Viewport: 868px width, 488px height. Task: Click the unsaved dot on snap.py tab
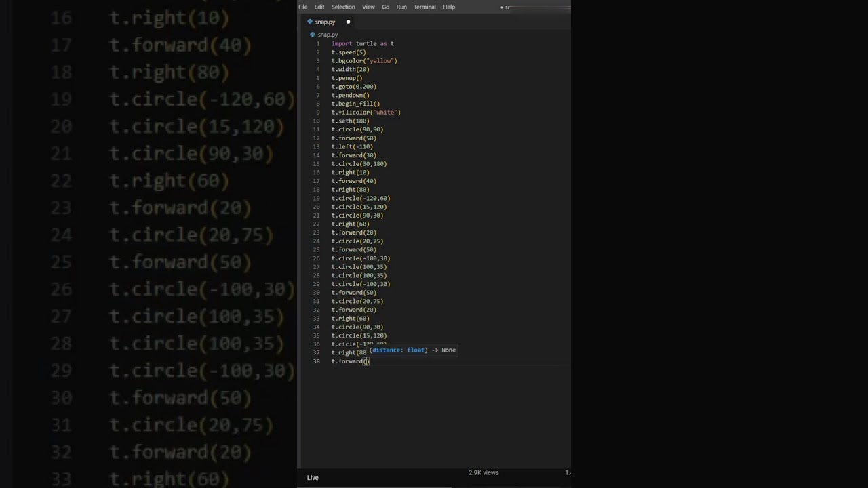(x=348, y=22)
